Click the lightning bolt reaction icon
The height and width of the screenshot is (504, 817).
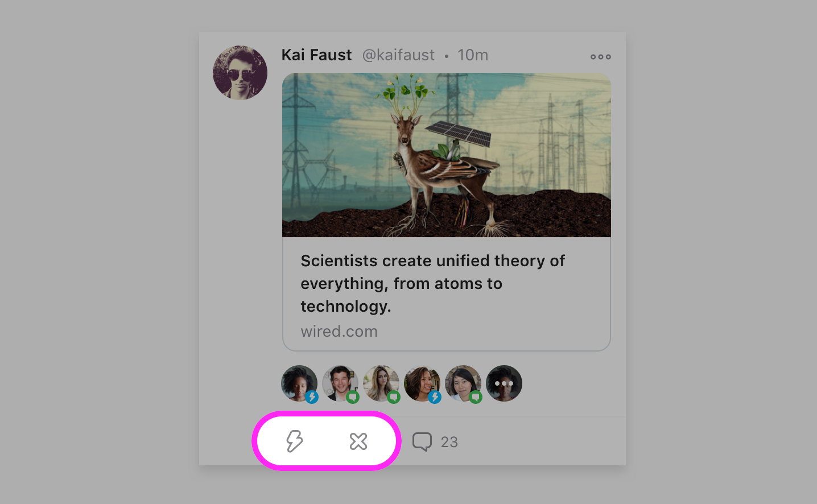tap(294, 441)
